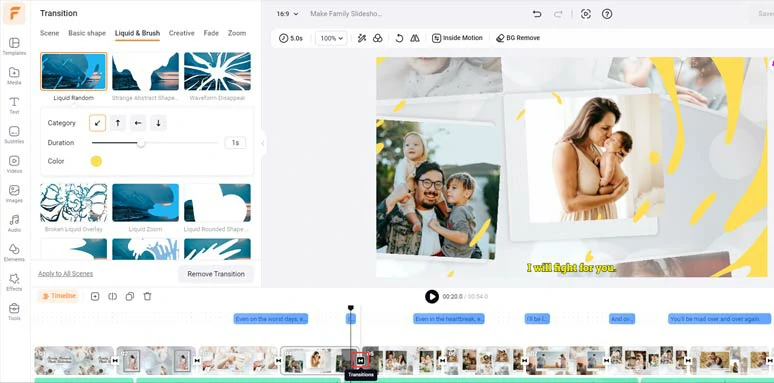Click the Remove Transition button

[x=216, y=274]
